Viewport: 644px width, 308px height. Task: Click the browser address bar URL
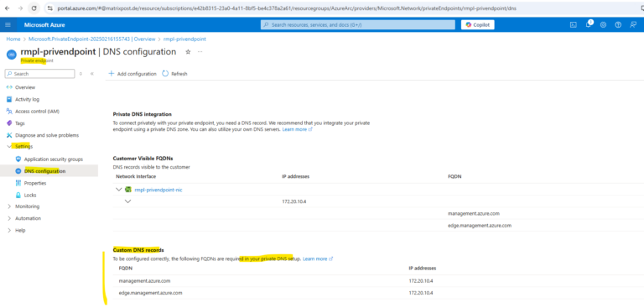(x=287, y=8)
